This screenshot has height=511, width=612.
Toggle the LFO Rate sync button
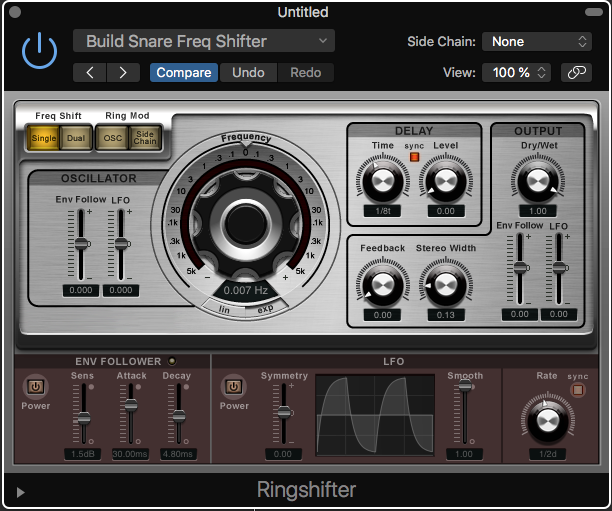click(x=578, y=390)
